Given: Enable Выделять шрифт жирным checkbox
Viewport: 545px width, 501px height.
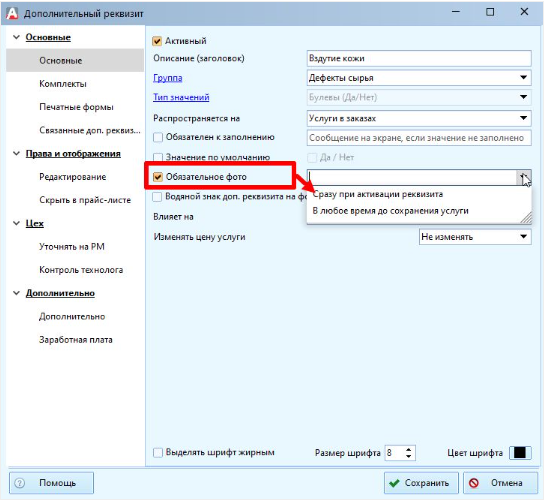Looking at the screenshot, I should point(158,453).
